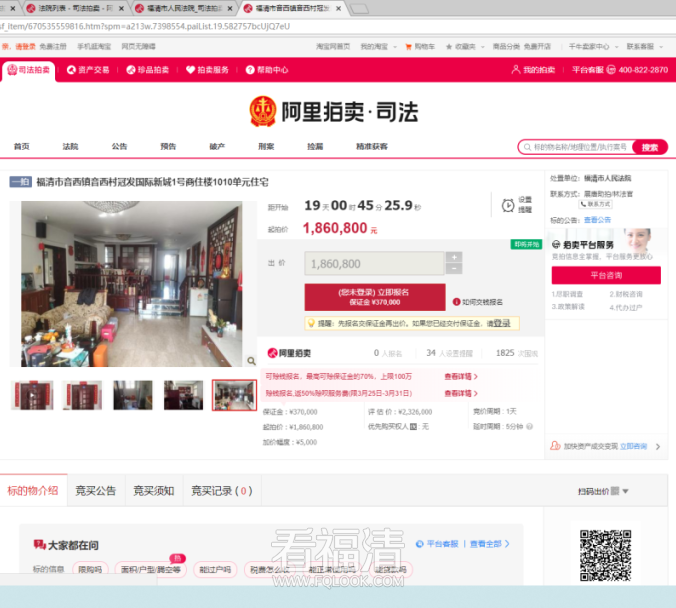676x608 pixels.
Task: Click the 登录 link in the yellow reminder
Action: [x=502, y=323]
